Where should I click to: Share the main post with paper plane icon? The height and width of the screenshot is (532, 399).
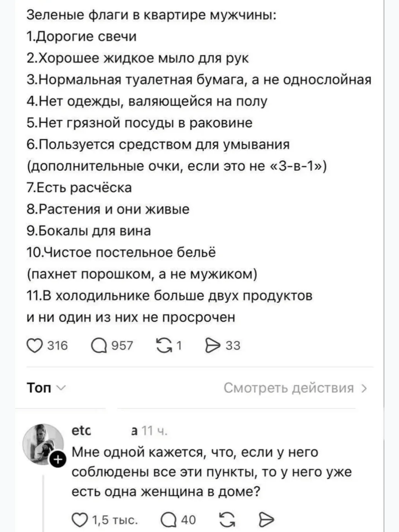212,346
